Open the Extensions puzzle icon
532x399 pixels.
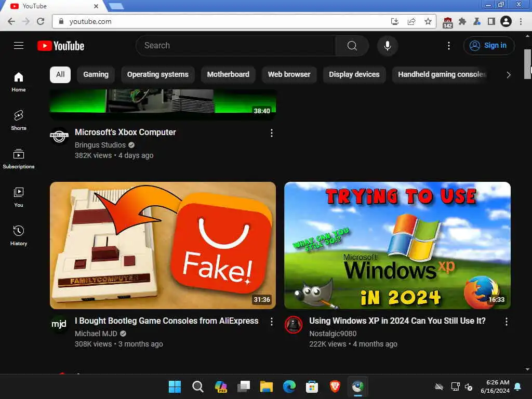(462, 21)
